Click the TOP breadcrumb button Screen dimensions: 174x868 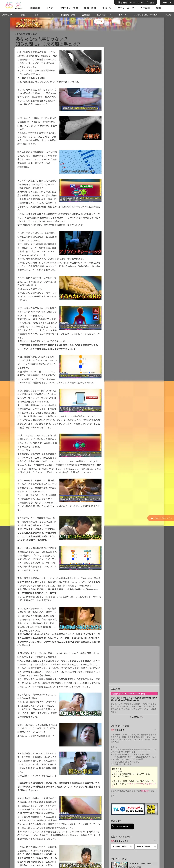[99, 21]
